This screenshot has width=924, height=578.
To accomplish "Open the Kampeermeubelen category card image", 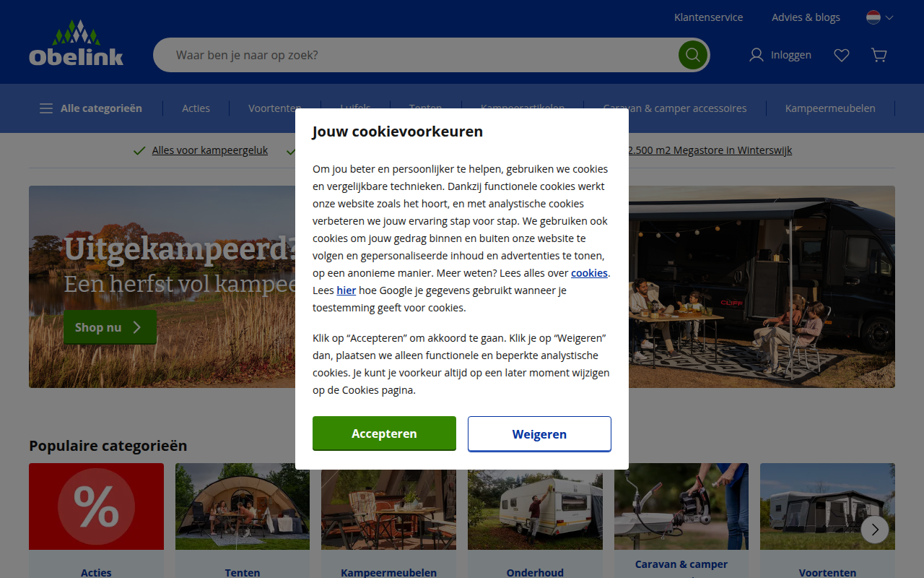I will [x=388, y=506].
